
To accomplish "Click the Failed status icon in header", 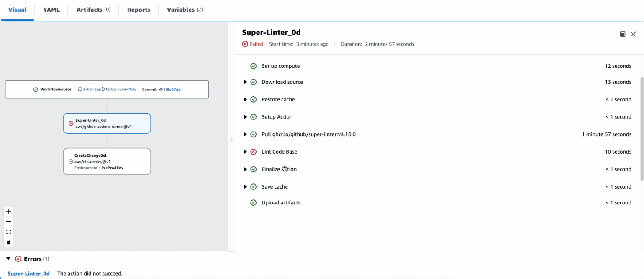I will click(x=245, y=44).
